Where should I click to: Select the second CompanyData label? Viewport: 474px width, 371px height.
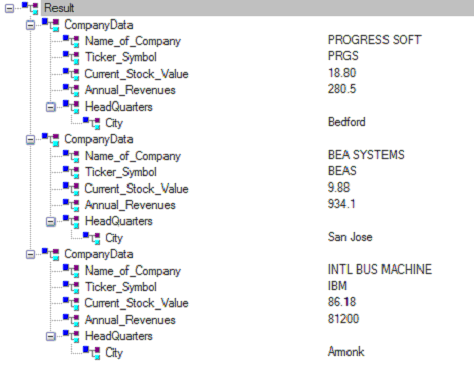pyautogui.click(x=99, y=140)
